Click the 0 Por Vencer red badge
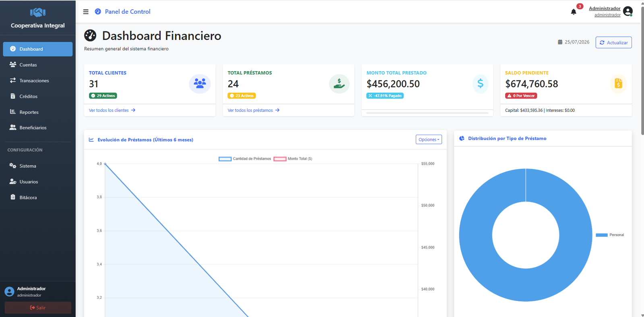 521,96
